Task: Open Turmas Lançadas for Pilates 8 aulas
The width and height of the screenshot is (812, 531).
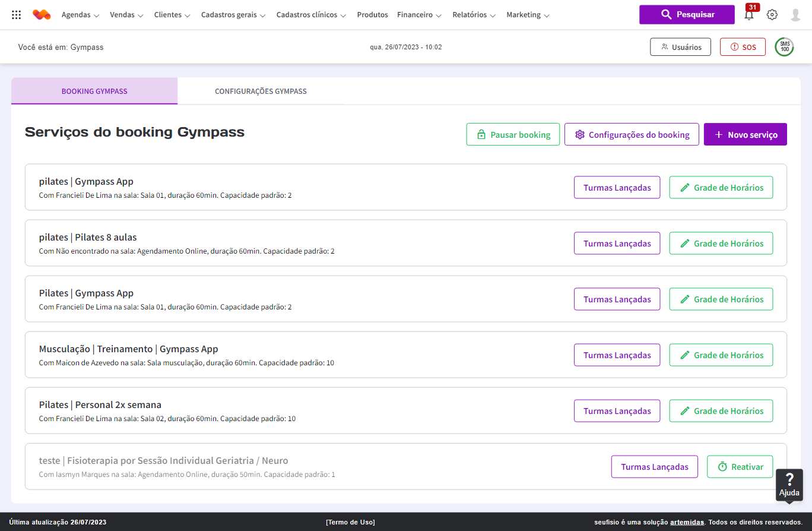Action: tap(617, 243)
